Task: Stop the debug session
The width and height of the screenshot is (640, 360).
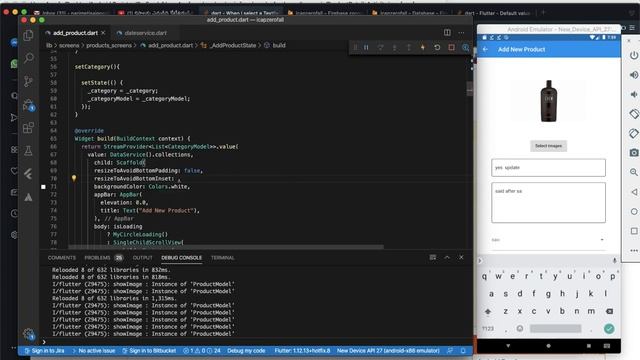Action: click(451, 47)
